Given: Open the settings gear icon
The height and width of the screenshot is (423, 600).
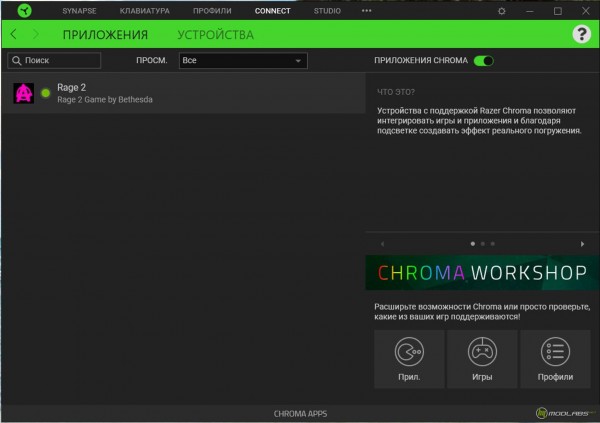Looking at the screenshot, I should 502,11.
